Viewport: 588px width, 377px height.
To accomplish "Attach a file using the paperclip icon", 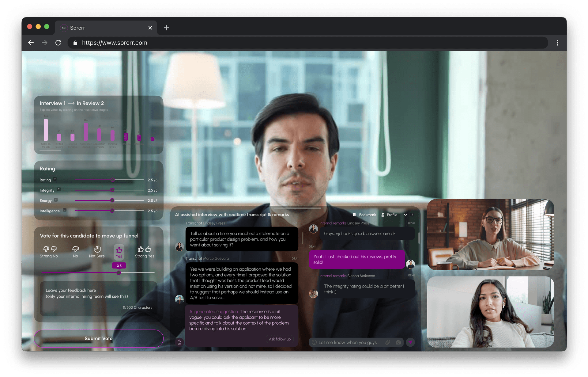I will click(x=388, y=342).
